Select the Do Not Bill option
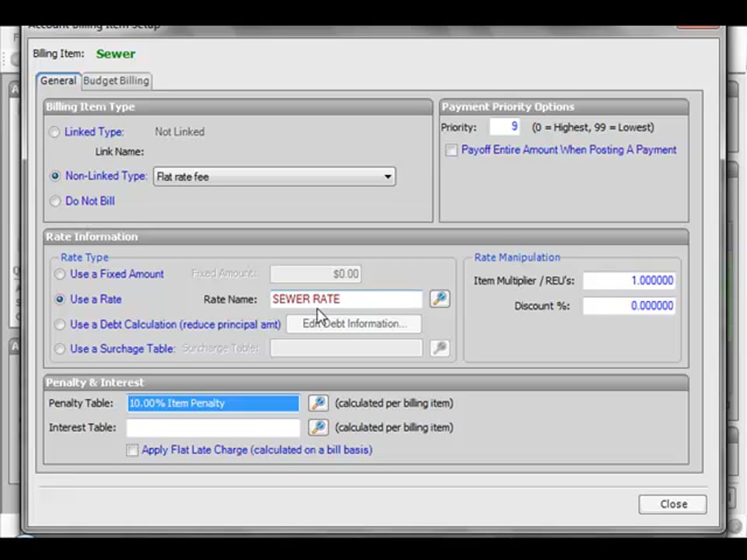747x560 pixels. pyautogui.click(x=54, y=201)
